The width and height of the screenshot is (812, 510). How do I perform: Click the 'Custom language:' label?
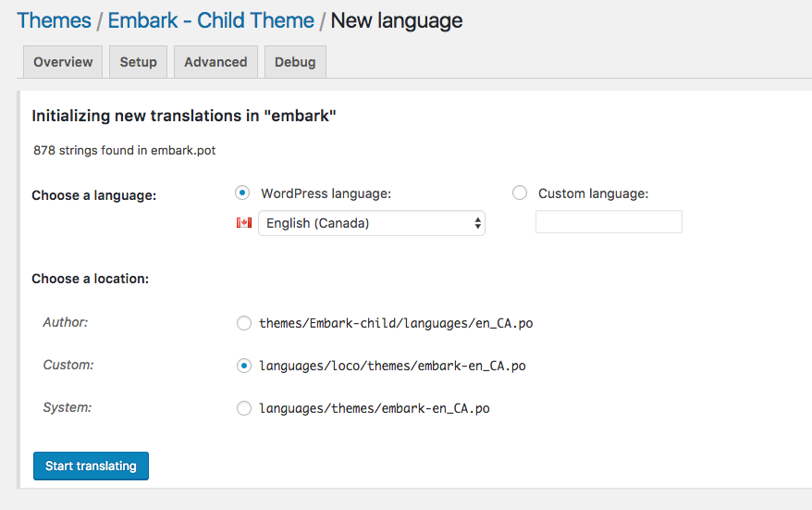(x=594, y=193)
